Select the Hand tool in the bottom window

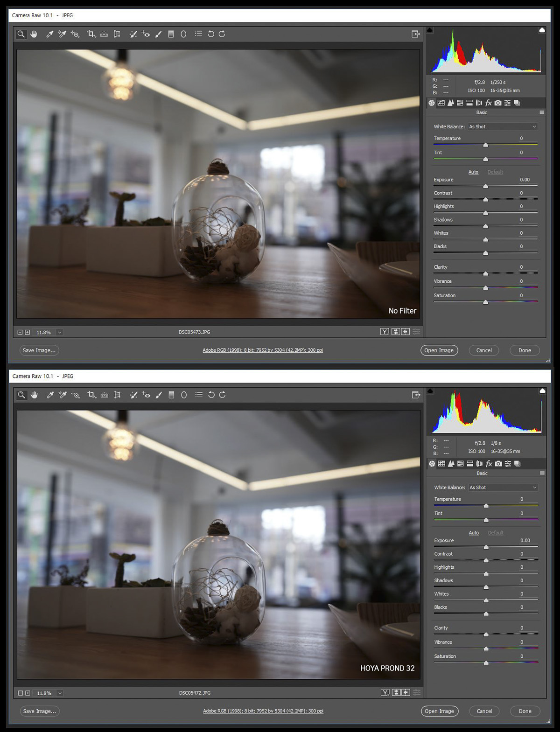(x=34, y=395)
